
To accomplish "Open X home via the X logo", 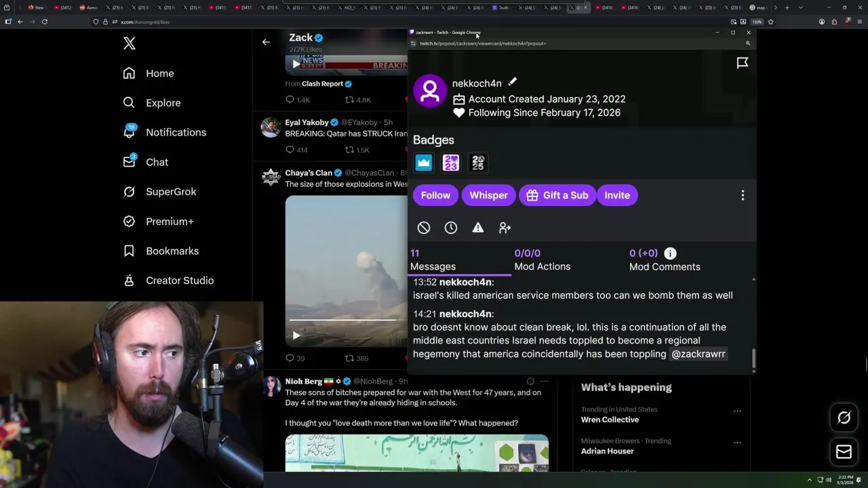I will point(130,44).
